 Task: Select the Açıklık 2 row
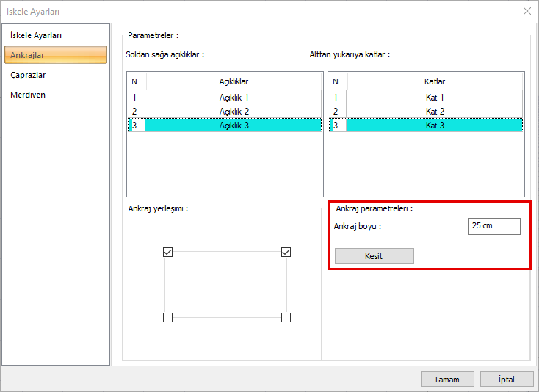(x=234, y=112)
